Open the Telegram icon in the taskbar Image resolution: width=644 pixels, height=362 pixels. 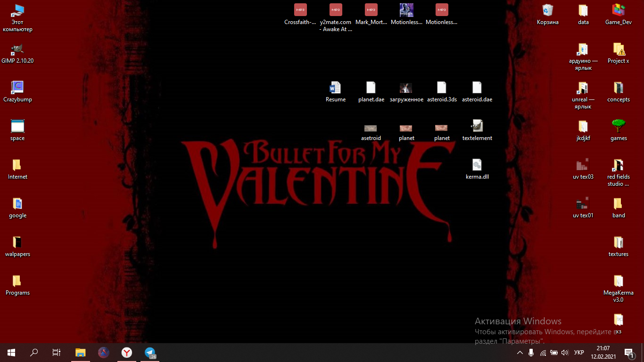point(150,353)
